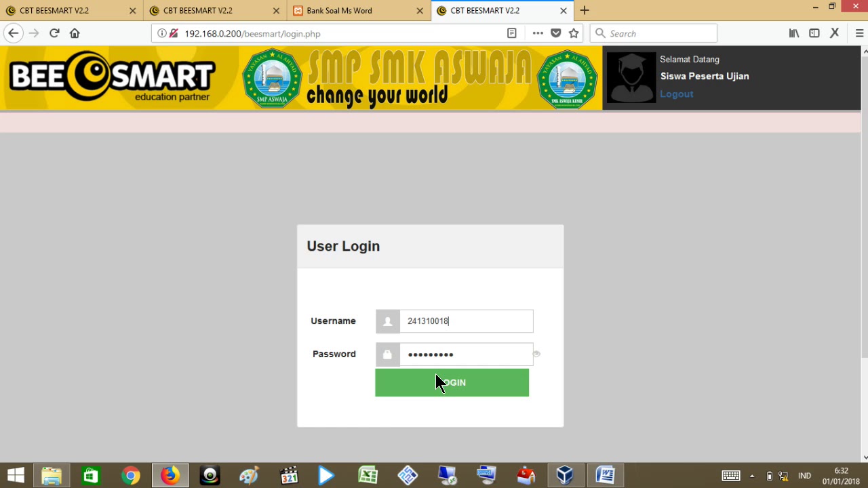
Task: Open Windows Store from the taskbar
Action: click(x=91, y=476)
